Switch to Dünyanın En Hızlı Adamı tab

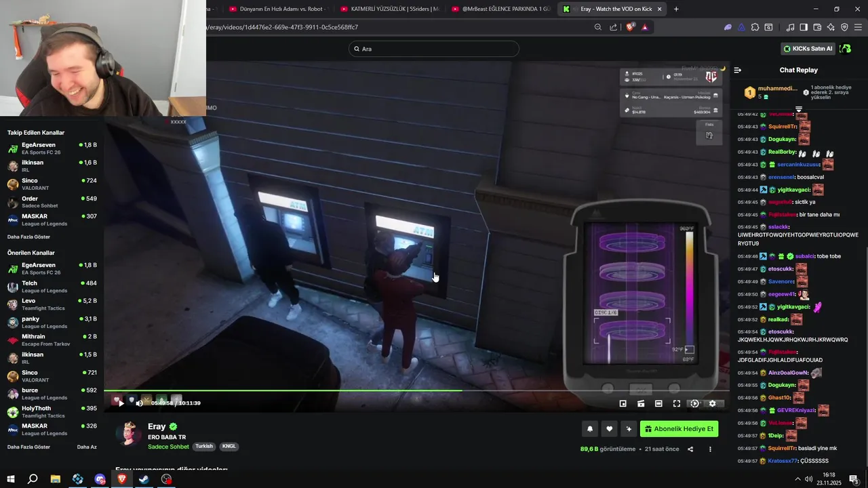pyautogui.click(x=278, y=9)
